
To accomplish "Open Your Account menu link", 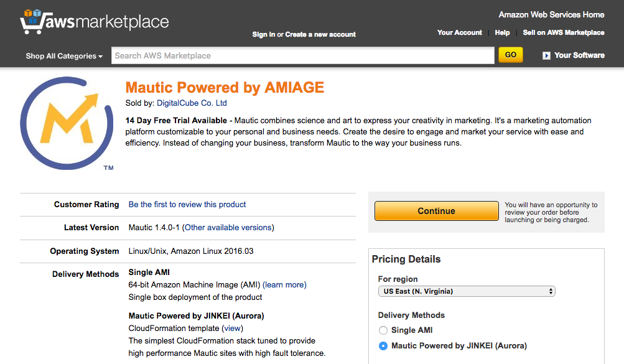I will 459,32.
